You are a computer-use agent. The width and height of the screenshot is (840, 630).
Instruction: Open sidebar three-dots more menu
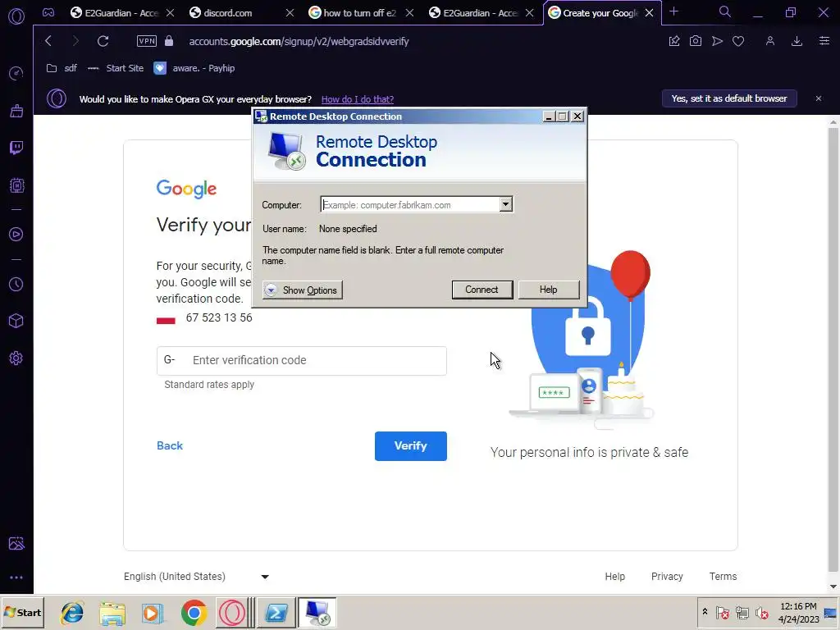(16, 577)
